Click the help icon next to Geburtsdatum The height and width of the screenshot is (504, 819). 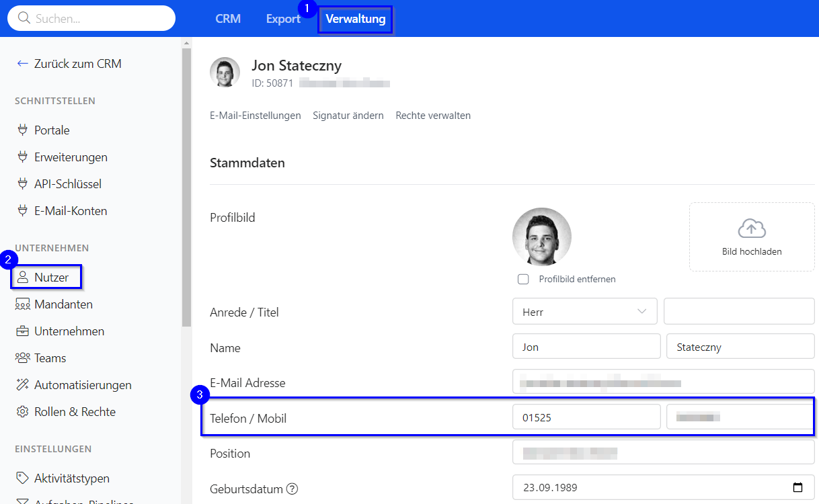292,489
